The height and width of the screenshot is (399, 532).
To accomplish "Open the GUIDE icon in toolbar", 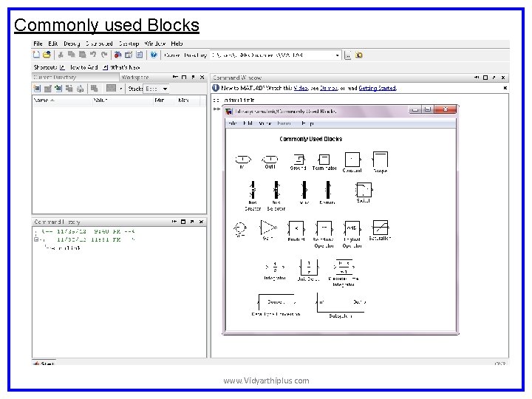I will tap(129, 55).
